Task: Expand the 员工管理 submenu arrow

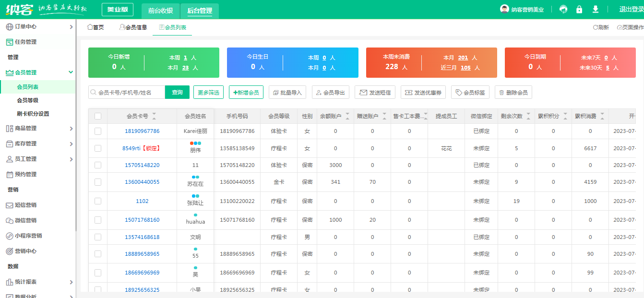Action: pos(71,159)
